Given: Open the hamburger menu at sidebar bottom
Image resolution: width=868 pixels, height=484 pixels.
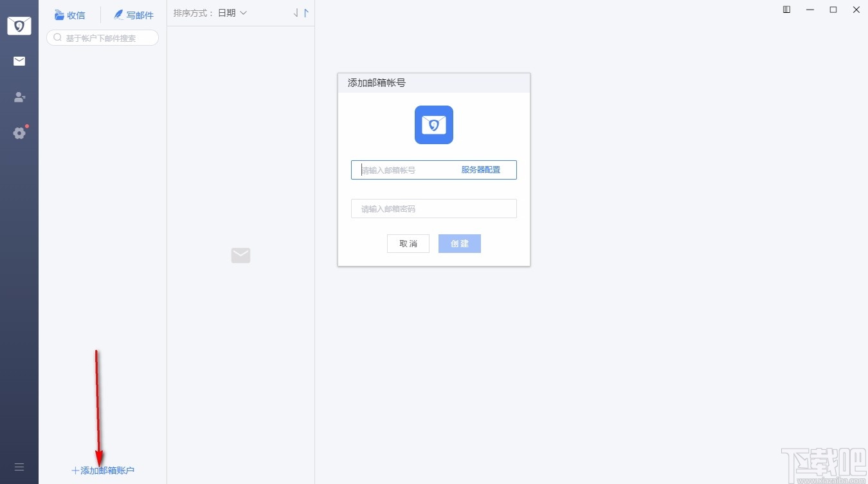Looking at the screenshot, I should [19, 467].
